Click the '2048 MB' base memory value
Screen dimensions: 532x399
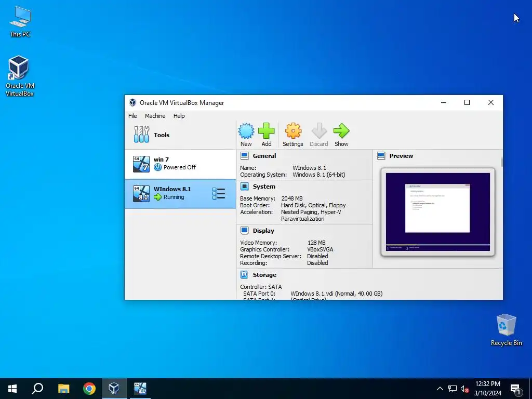[292, 198]
